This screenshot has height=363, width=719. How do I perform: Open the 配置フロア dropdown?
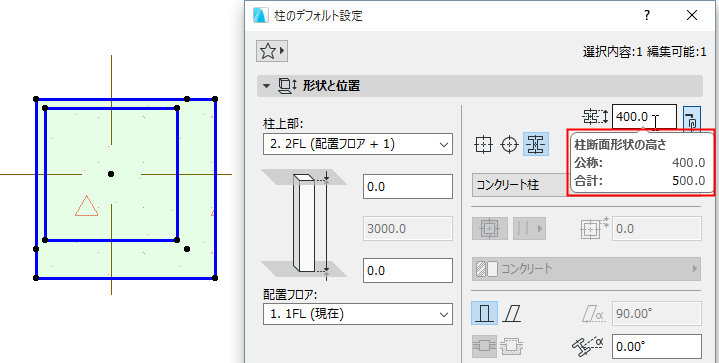358,314
